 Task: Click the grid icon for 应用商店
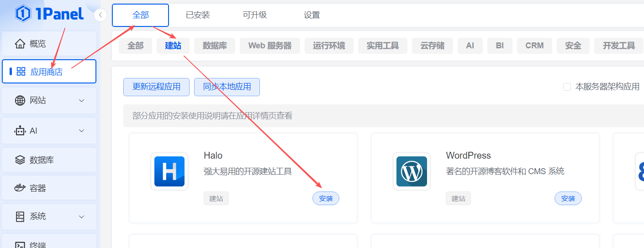(x=21, y=72)
